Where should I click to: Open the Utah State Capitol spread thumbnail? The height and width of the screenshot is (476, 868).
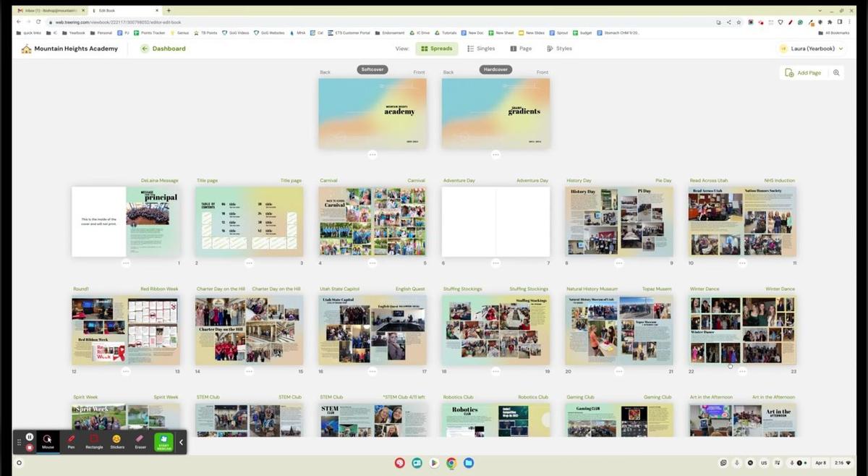tap(373, 330)
